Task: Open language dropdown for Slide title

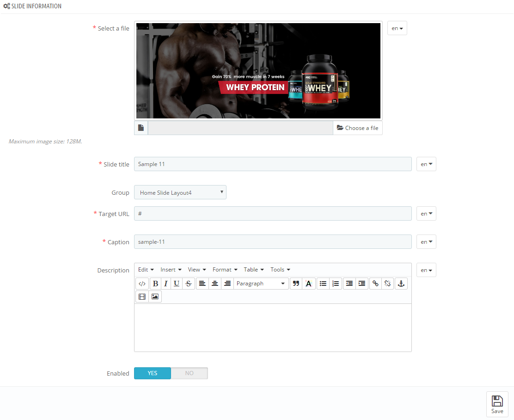Action: [426, 164]
